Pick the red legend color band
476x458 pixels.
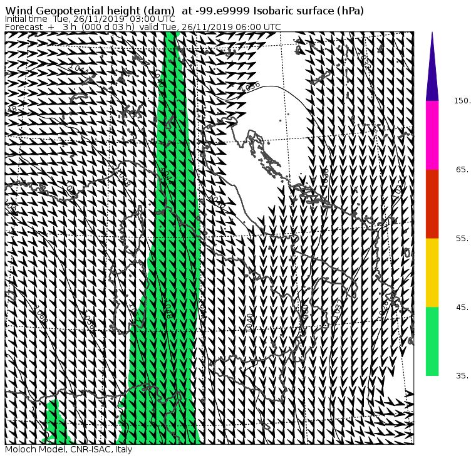point(432,204)
